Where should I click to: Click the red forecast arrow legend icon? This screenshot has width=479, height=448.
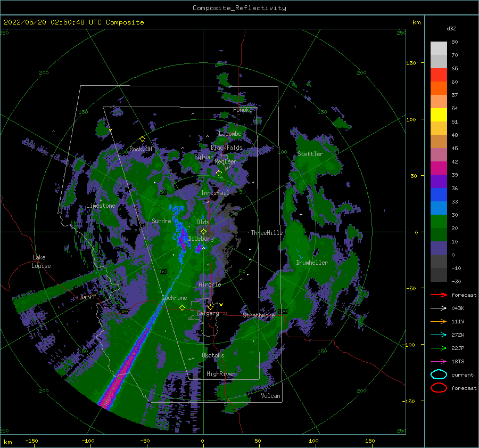439,295
